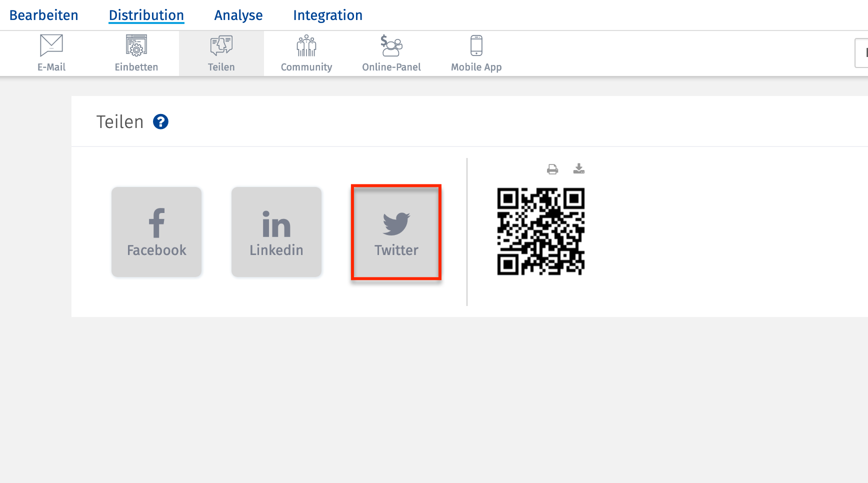Open the Bearbeiten menu
868x483 pixels.
click(x=44, y=14)
